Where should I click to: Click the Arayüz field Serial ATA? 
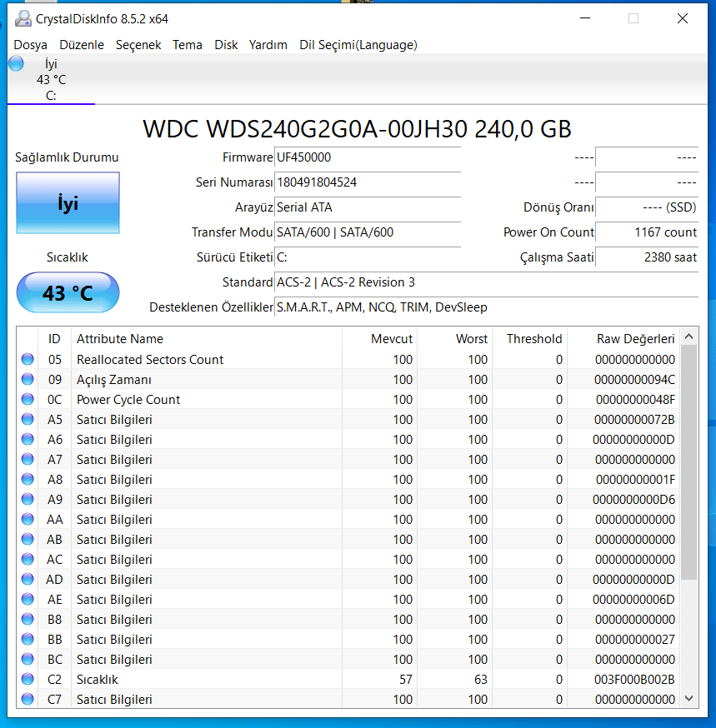[367, 207]
